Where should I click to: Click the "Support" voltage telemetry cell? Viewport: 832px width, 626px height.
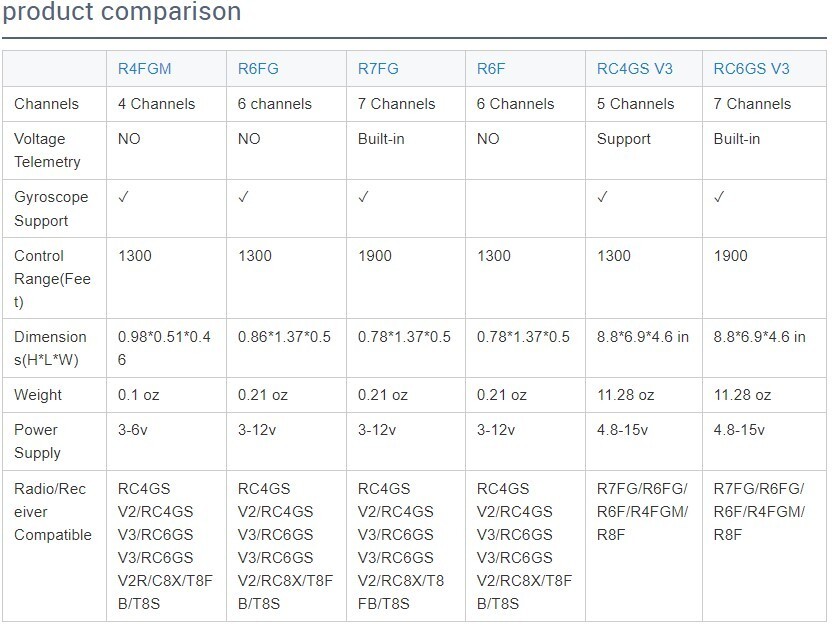tap(624, 139)
